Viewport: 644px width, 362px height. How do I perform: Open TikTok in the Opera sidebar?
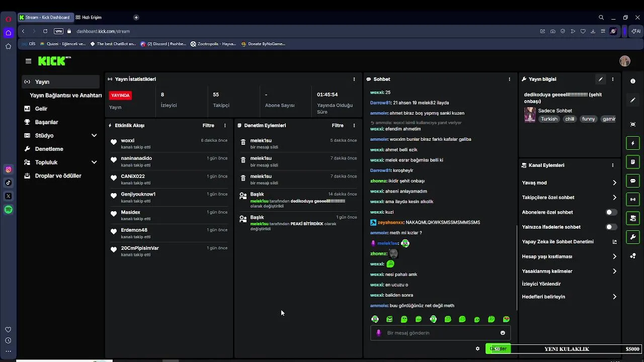tap(8, 183)
